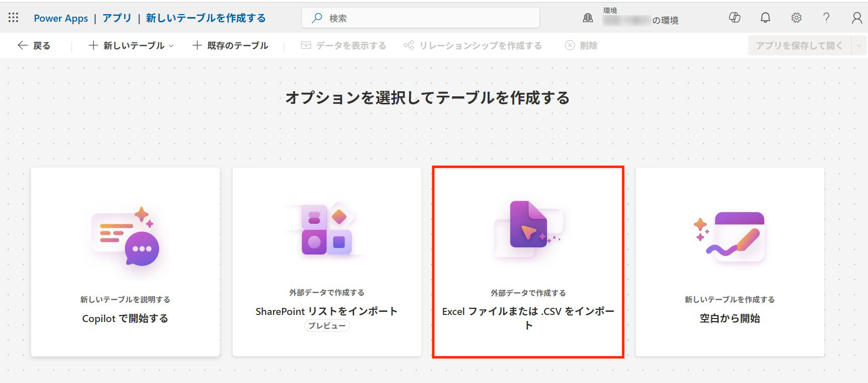Click the SharePoint list tiles illustration
Image resolution: width=868 pixels, height=383 pixels.
tap(327, 229)
